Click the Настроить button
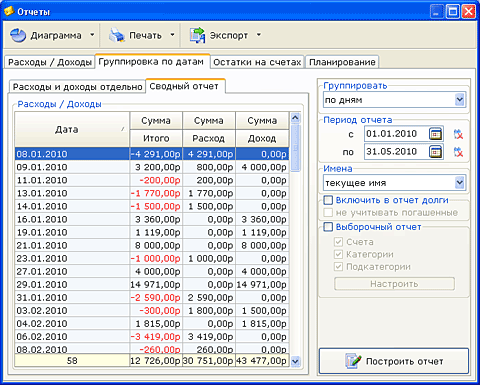Screen dimensions: 480x385 394,284
